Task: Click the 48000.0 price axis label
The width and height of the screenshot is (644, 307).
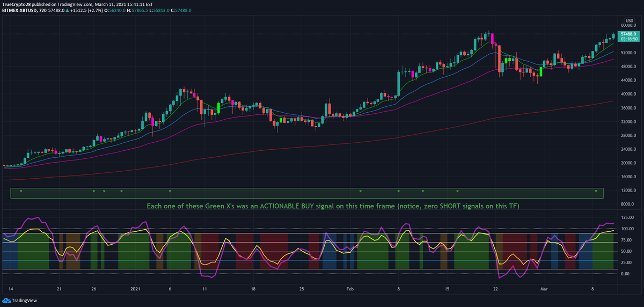Action: pos(628,67)
